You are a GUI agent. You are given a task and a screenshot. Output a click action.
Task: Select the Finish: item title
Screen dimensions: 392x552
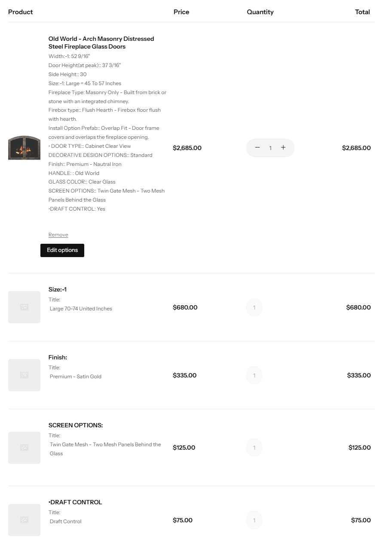[58, 357]
